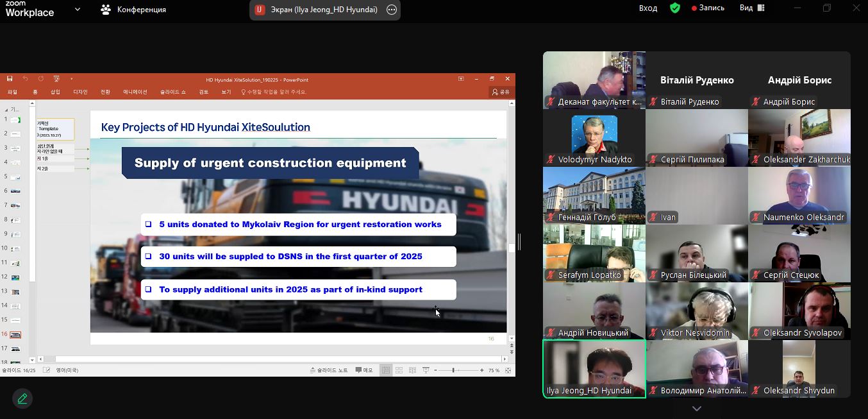
Task: Select Naumenko Oleksandr's video tile
Action: click(x=799, y=196)
